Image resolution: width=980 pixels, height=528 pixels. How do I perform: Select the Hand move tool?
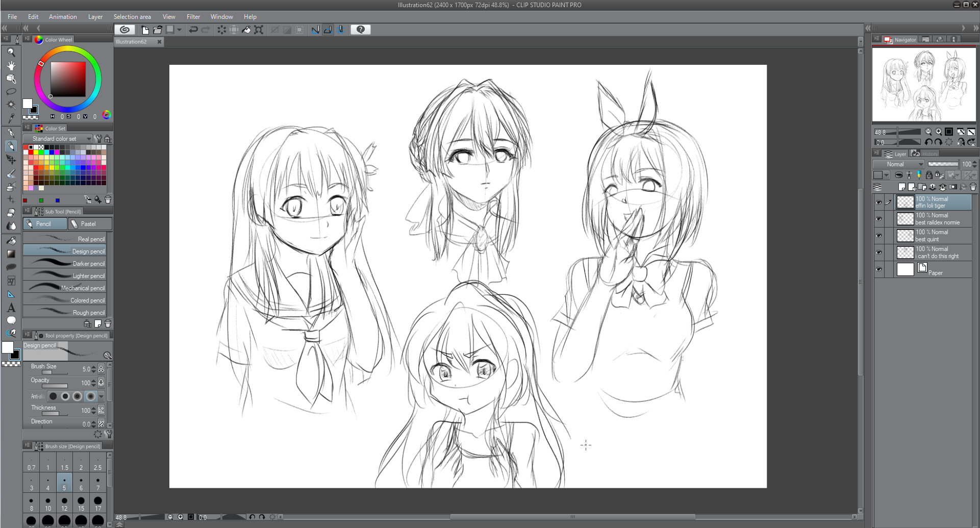[11, 65]
